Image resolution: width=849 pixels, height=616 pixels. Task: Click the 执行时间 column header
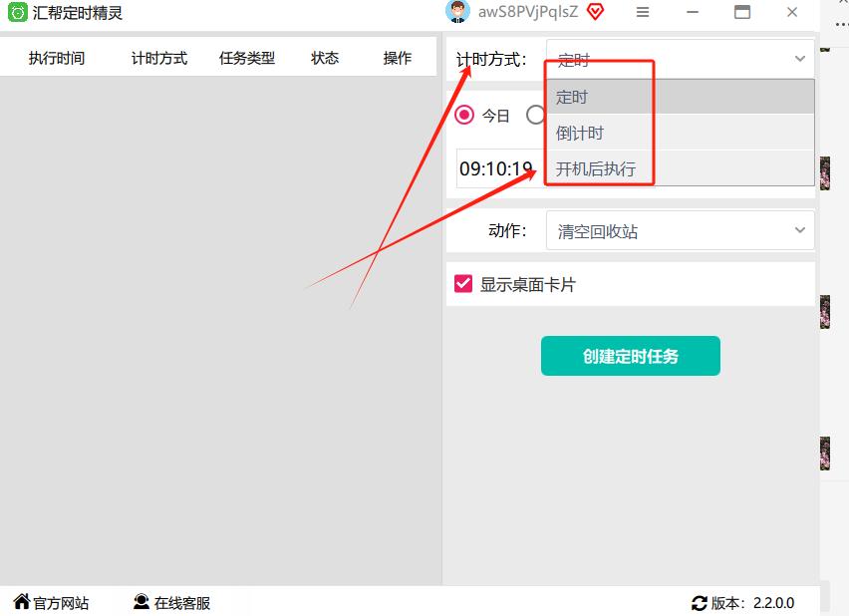(x=58, y=58)
